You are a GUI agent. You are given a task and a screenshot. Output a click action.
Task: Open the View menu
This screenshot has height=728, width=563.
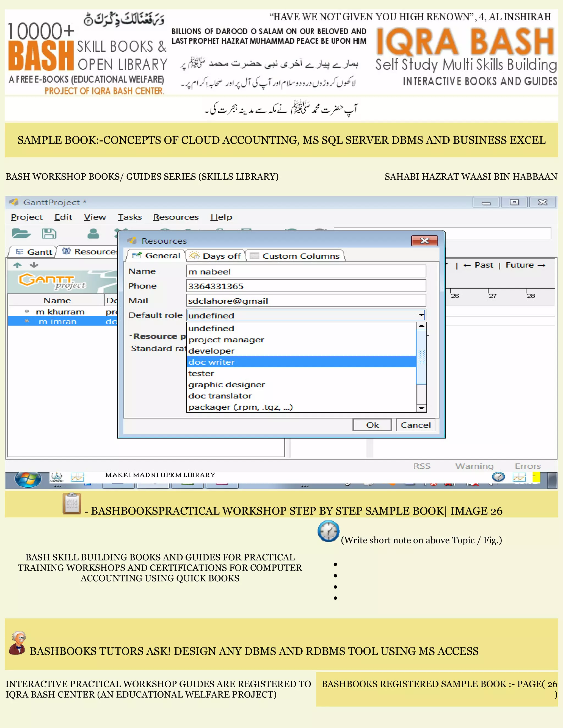95,217
